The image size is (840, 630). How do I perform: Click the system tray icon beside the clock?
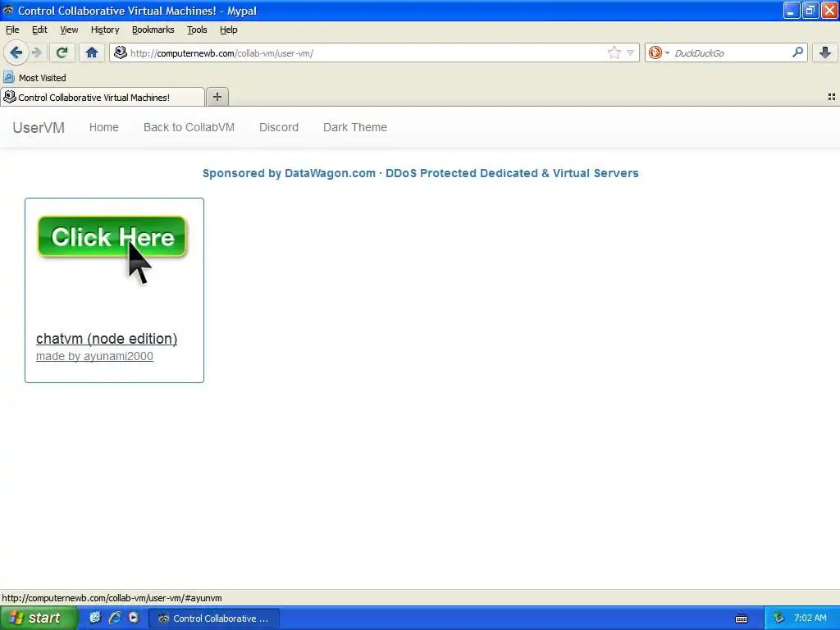[778, 619]
